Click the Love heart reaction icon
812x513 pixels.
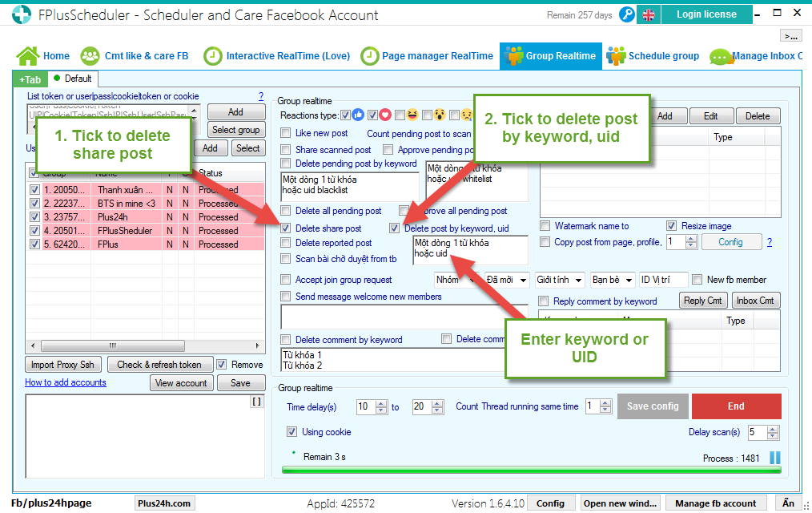tap(385, 115)
